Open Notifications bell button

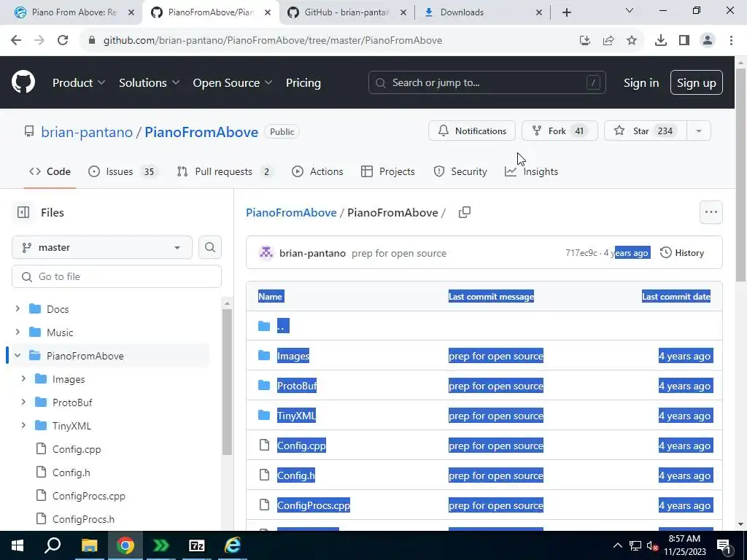click(x=472, y=131)
